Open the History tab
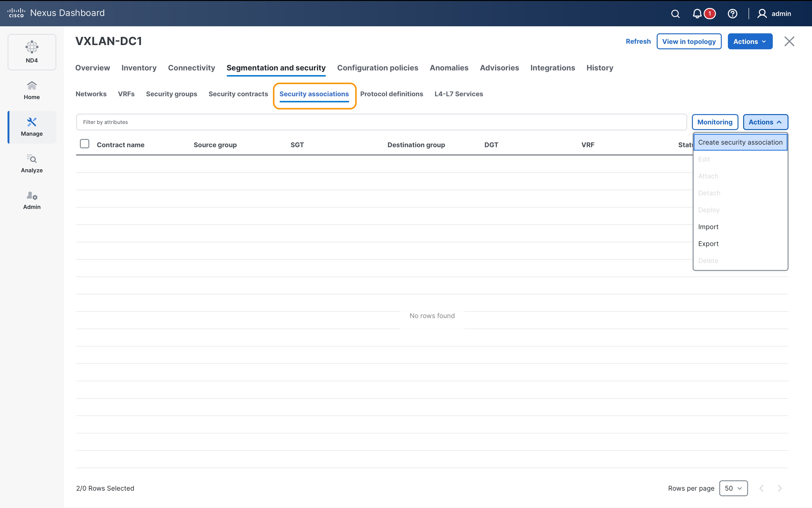The width and height of the screenshot is (812, 508). coord(600,68)
